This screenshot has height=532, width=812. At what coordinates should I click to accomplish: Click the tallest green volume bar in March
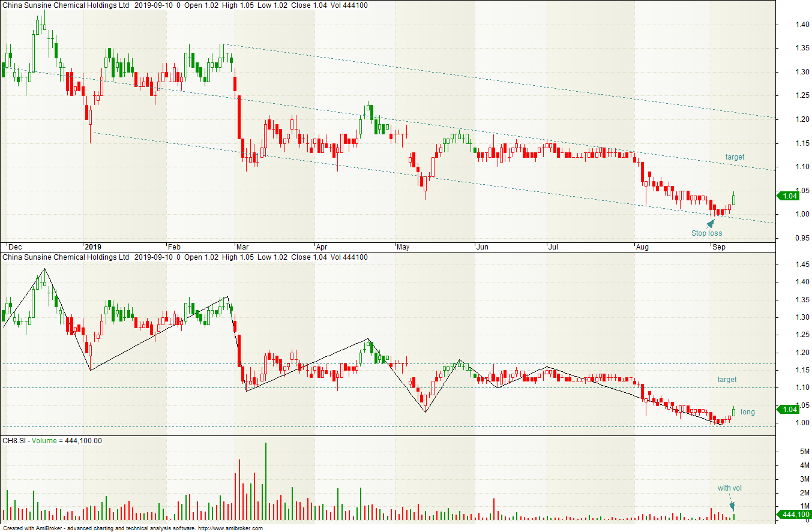265,481
